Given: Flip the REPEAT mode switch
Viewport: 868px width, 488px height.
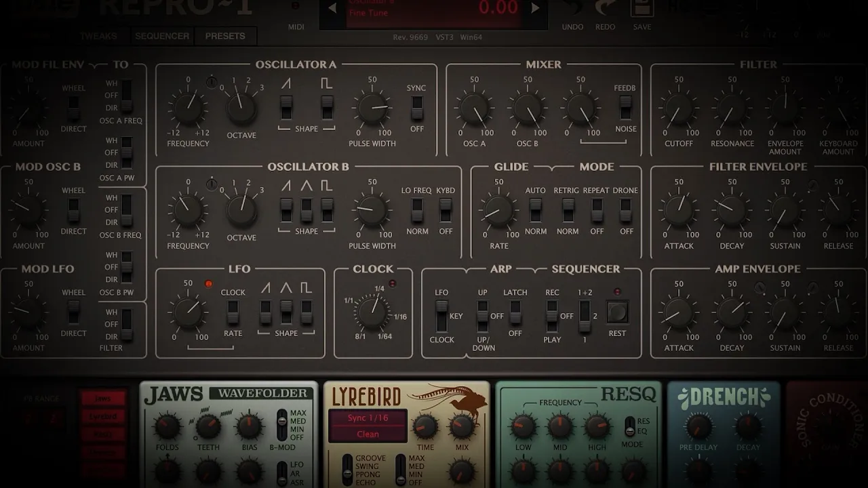Looking at the screenshot, I should [x=597, y=210].
